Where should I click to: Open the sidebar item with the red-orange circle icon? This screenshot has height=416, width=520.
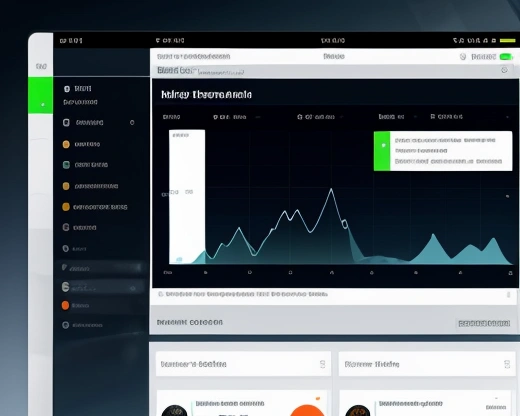(76, 305)
